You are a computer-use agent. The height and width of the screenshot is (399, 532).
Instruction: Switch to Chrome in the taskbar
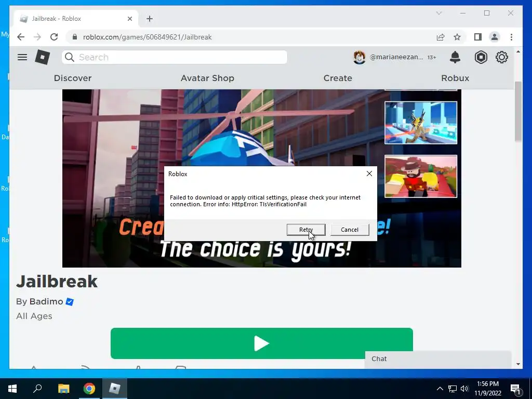tap(89, 389)
